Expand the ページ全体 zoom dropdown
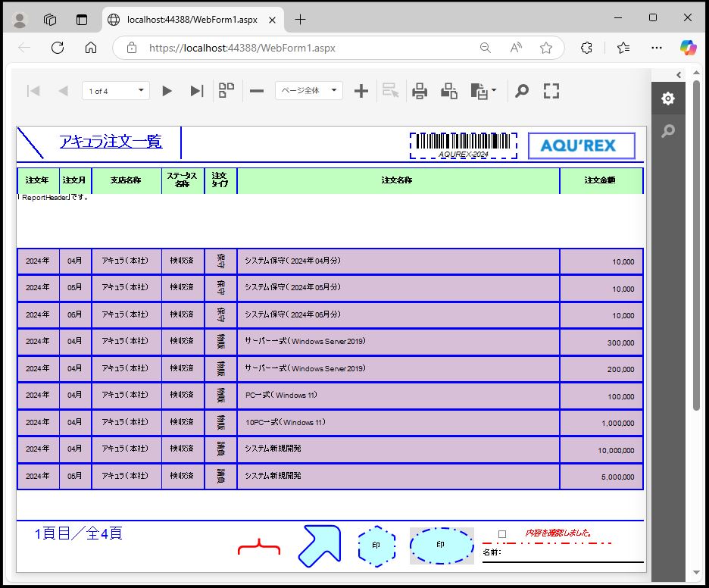Viewport: 709px width, 588px height. 309,91
